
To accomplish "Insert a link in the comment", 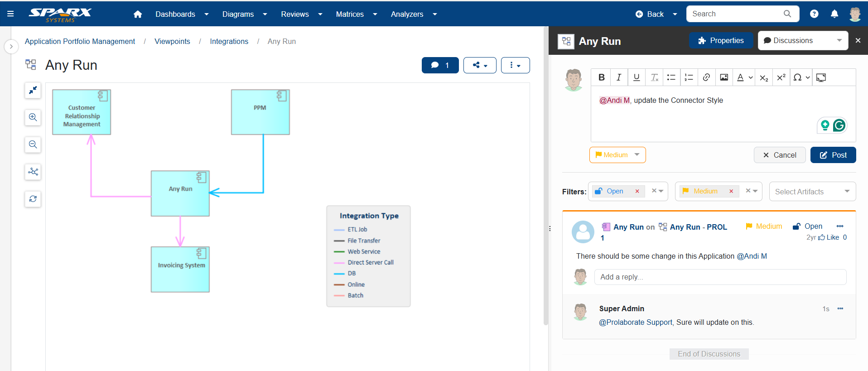I will [x=706, y=77].
